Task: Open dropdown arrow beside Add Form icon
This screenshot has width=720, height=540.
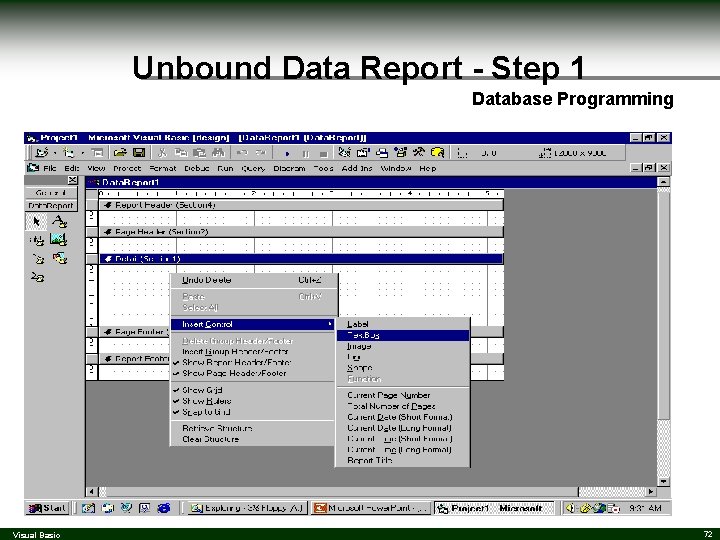Action: 83,153
